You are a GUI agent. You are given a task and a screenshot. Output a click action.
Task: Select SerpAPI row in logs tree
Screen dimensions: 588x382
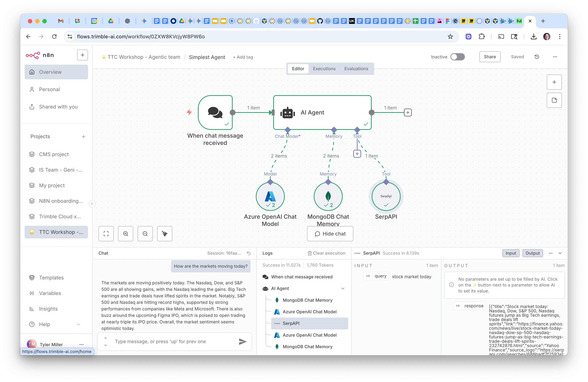click(310, 323)
